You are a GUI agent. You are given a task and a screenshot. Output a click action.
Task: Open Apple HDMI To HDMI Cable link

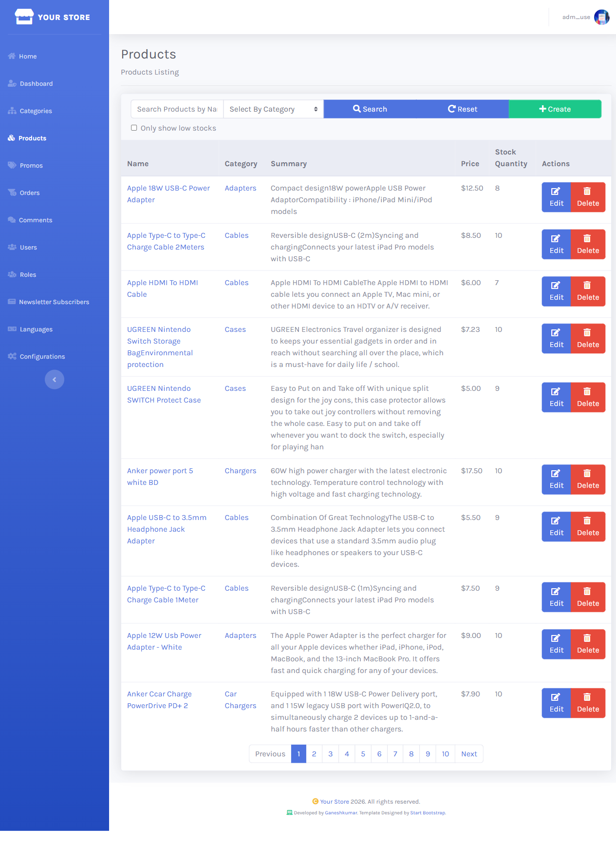pyautogui.click(x=163, y=289)
